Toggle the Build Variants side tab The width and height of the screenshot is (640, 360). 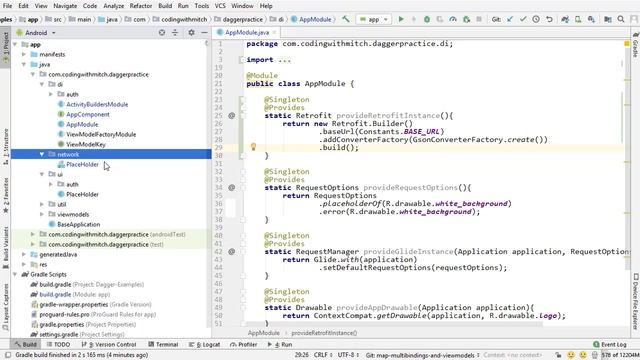pyautogui.click(x=6, y=248)
